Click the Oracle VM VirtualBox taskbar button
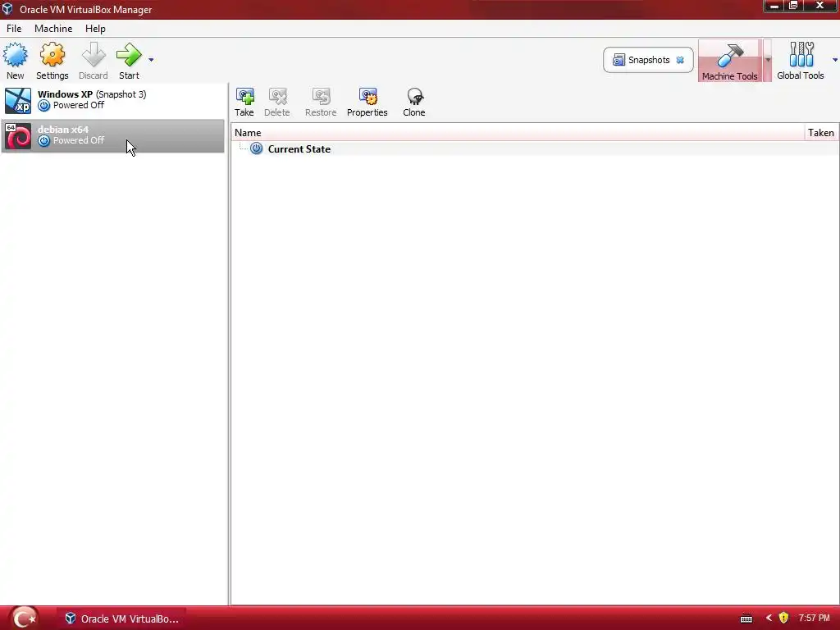This screenshot has width=840, height=630. point(121,619)
